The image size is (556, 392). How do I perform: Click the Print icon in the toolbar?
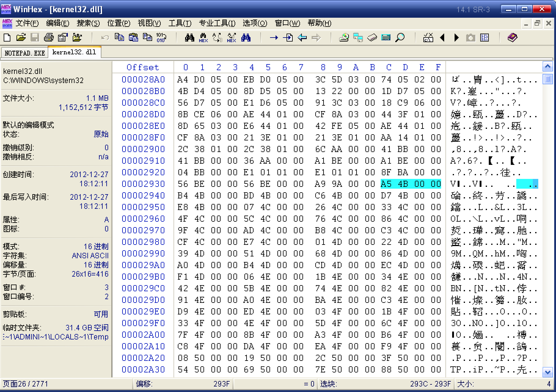pyautogui.click(x=49, y=38)
